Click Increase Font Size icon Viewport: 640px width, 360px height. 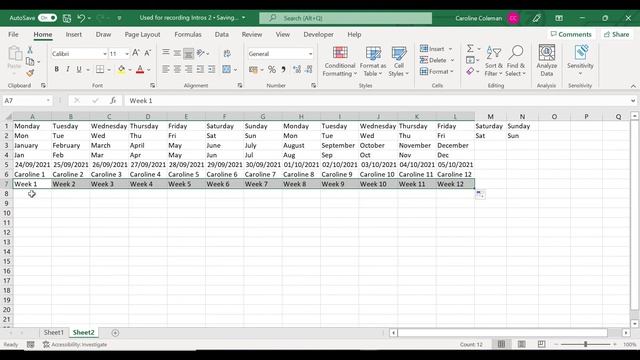click(x=136, y=53)
